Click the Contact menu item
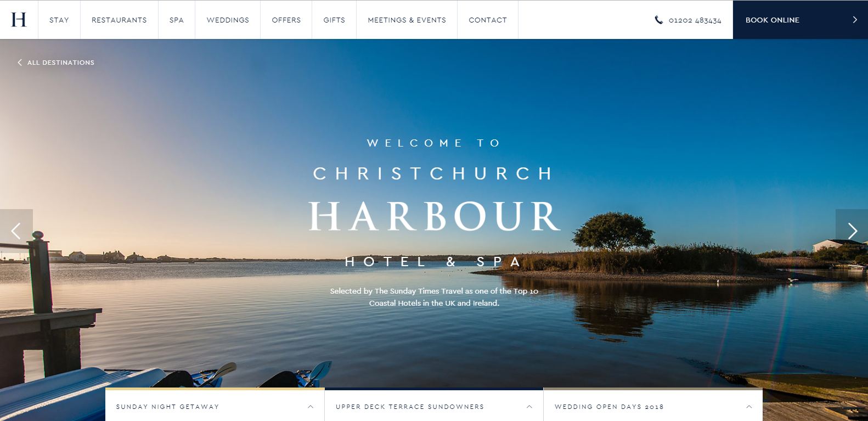Screen dimensions: 868x421 [x=488, y=20]
